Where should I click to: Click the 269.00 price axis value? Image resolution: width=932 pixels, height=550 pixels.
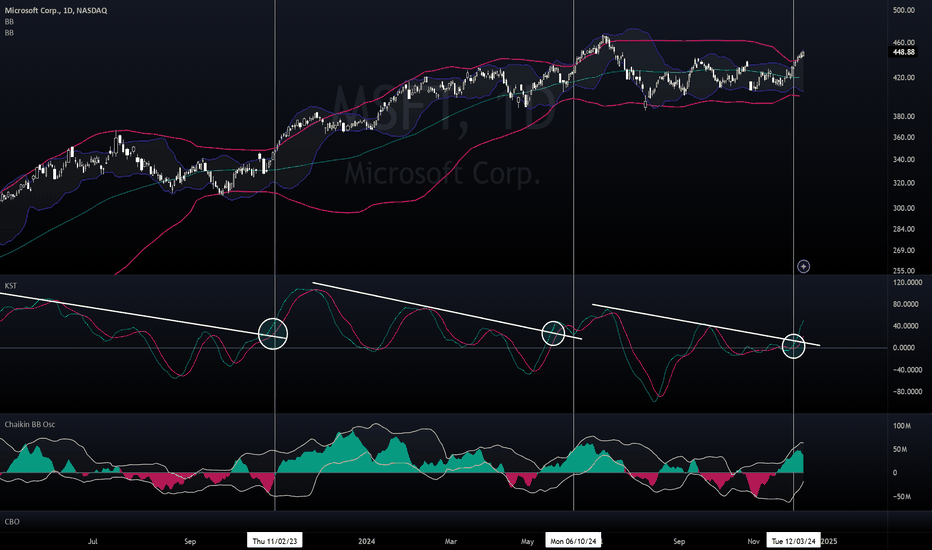[x=903, y=250]
